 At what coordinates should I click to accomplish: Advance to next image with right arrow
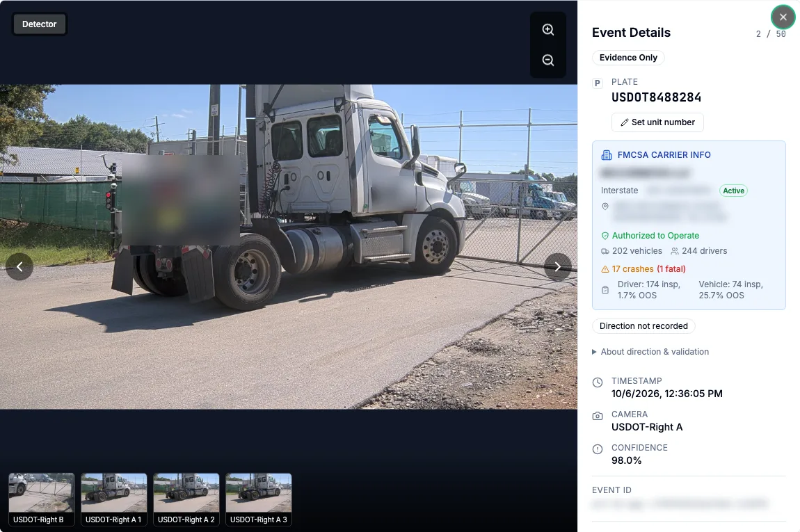(557, 266)
